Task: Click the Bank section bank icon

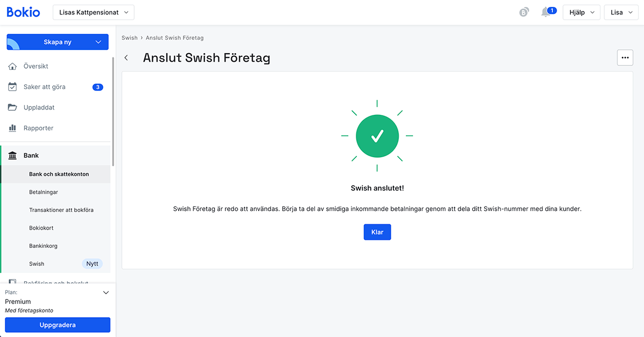Action: (x=12, y=155)
